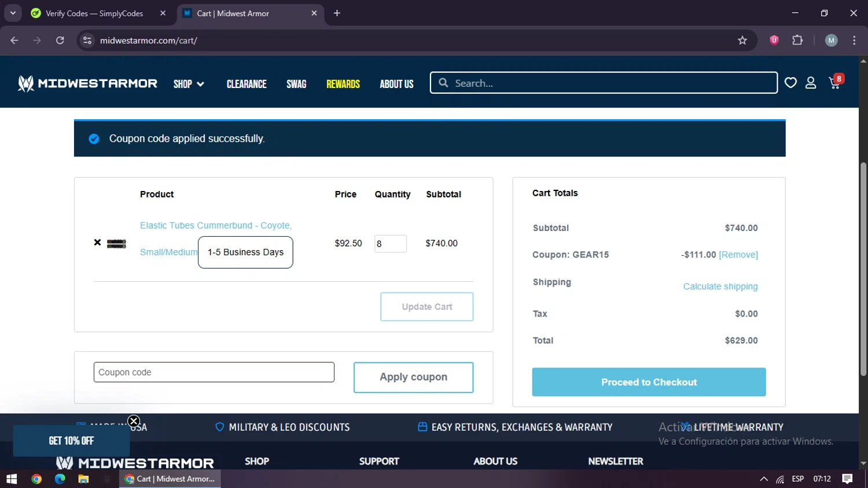
Task: Click the uBlock shield extension icon
Action: click(x=774, y=41)
